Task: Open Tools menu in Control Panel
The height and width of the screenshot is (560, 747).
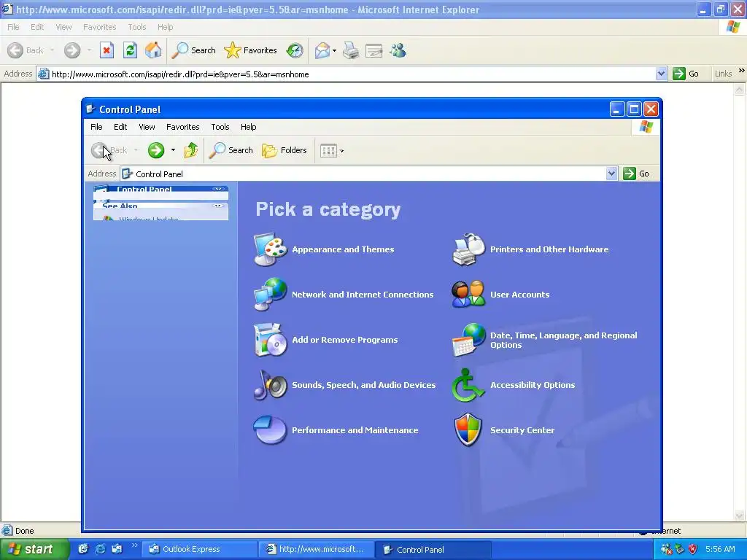Action: tap(220, 127)
